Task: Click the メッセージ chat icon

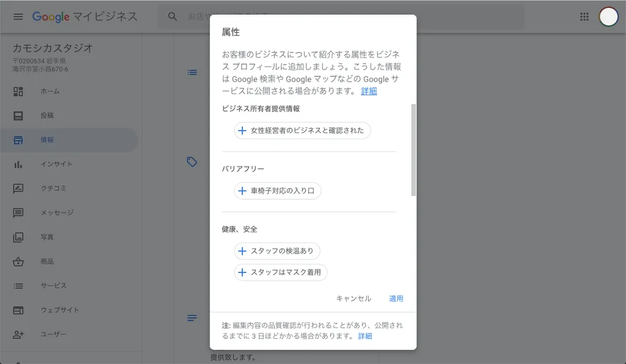Action: [x=18, y=213]
